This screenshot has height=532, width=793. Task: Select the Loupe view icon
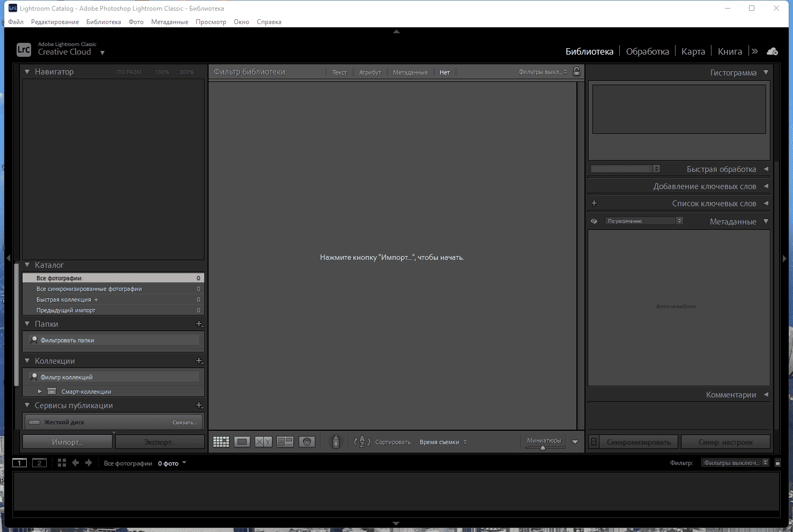242,442
